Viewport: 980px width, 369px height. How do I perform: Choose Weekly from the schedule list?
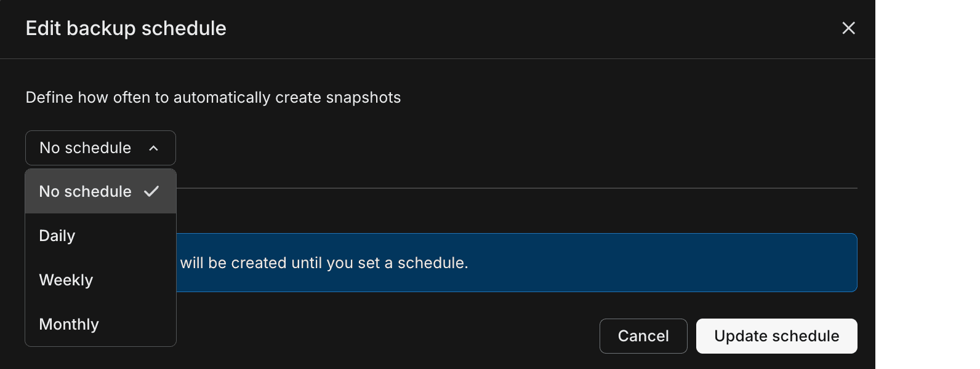point(66,280)
